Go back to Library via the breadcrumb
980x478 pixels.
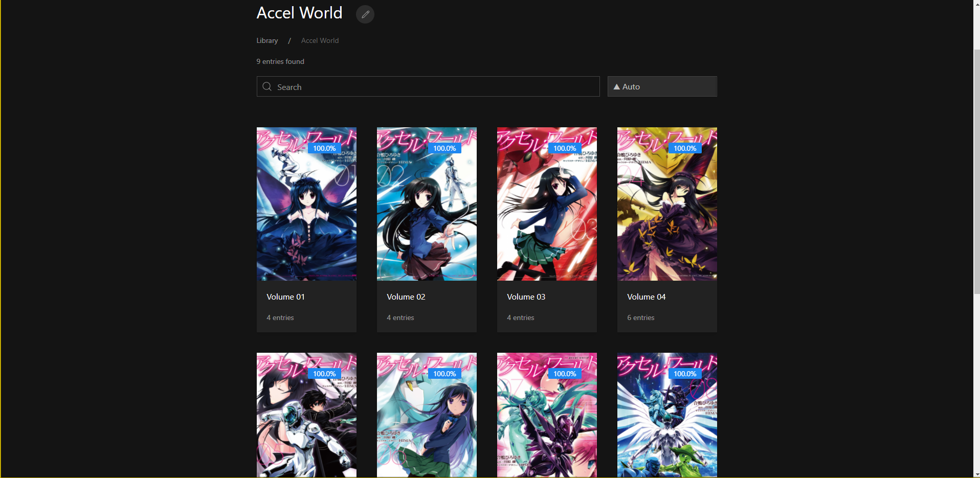coord(267,40)
